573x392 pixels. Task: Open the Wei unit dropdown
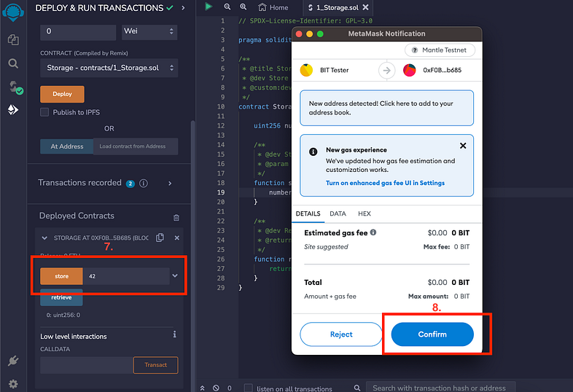[x=149, y=32]
